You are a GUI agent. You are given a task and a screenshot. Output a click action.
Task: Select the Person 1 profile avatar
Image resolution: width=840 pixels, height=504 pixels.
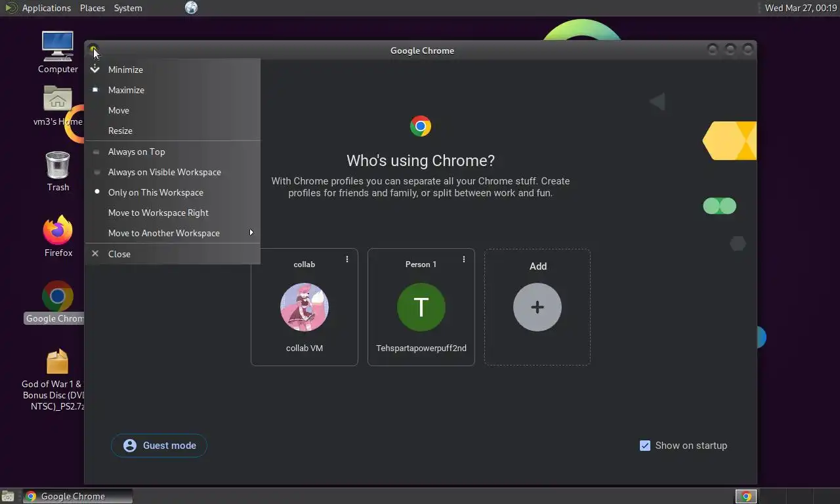coord(421,307)
